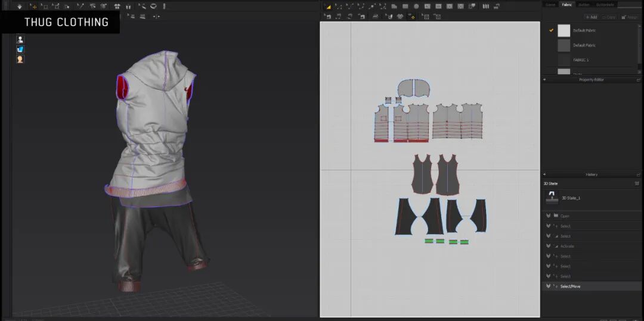Click the sewing machine icon in 2D toolbar
Screen dimensions: 644x321
point(375,17)
